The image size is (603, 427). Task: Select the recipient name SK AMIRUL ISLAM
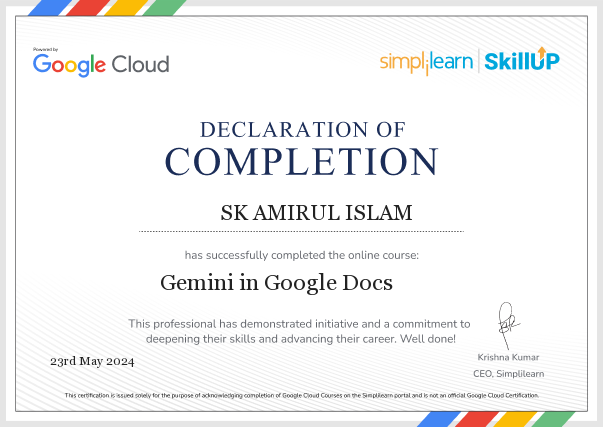(x=301, y=213)
